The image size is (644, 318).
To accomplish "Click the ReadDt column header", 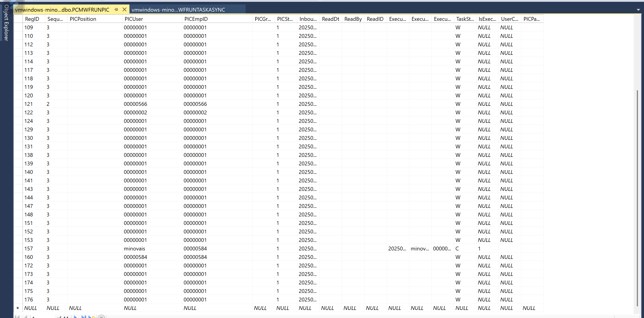I will pos(331,19).
